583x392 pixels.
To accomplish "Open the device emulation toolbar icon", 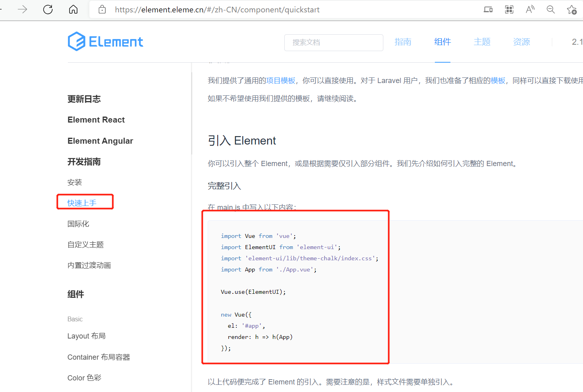I will pyautogui.click(x=488, y=9).
